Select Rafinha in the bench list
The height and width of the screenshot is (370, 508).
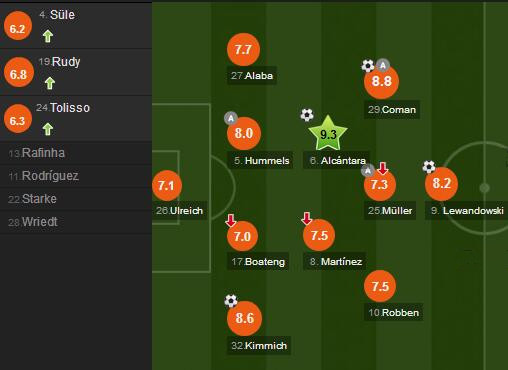pyautogui.click(x=76, y=153)
